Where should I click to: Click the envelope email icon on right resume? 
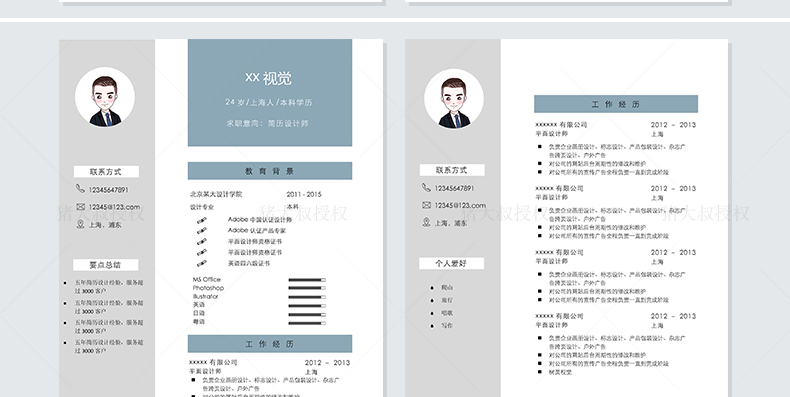click(x=426, y=205)
